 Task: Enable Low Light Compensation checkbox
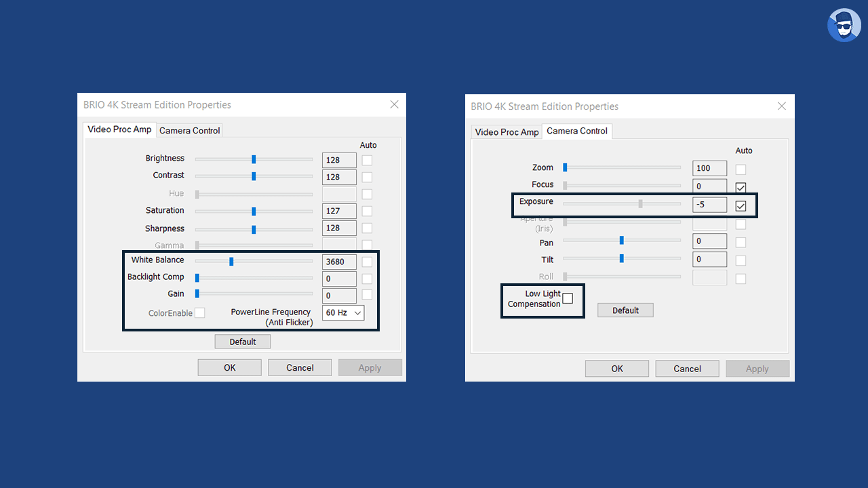click(568, 298)
